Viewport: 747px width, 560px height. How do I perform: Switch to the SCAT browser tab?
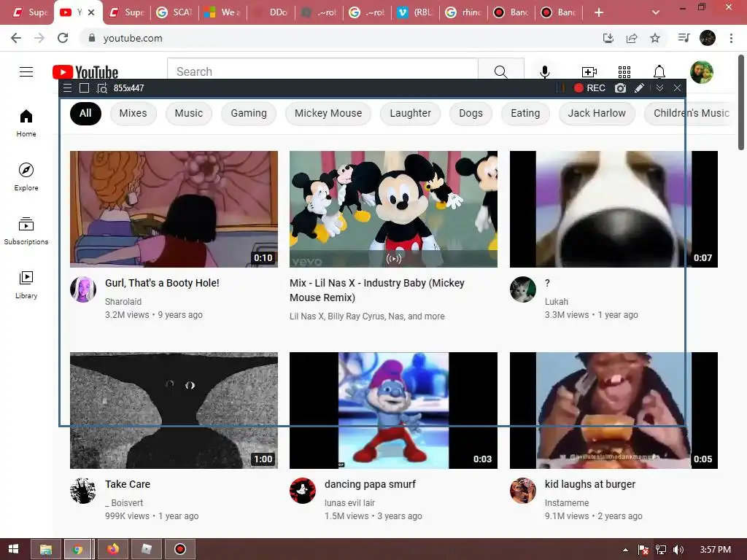click(174, 12)
